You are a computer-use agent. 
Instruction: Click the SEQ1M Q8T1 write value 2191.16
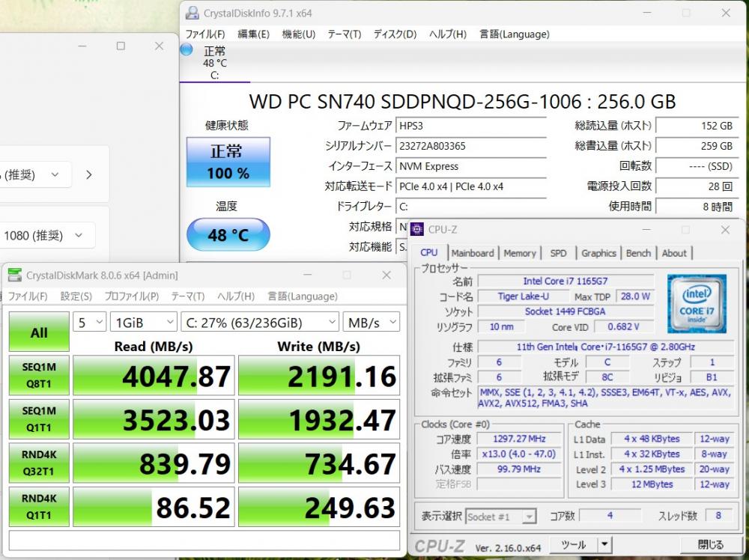pos(319,375)
